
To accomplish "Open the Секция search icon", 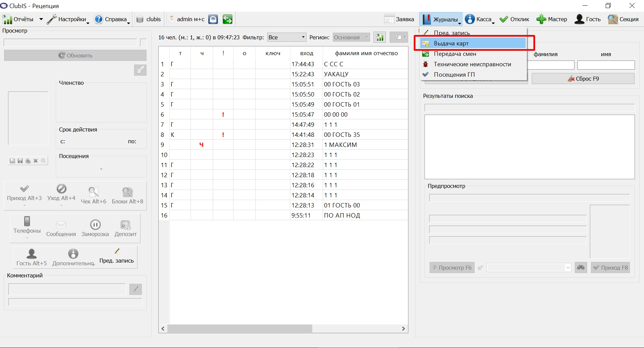I will coord(613,20).
